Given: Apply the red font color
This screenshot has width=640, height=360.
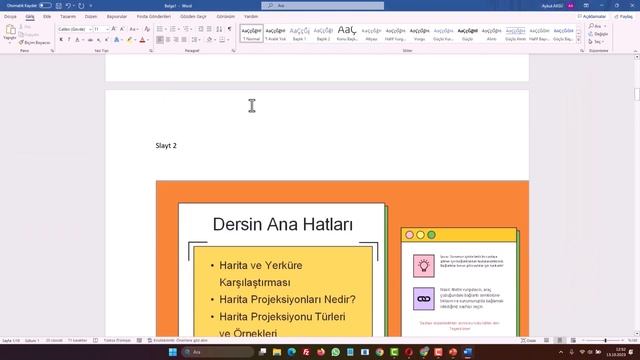Looking at the screenshot, I should coord(142,40).
